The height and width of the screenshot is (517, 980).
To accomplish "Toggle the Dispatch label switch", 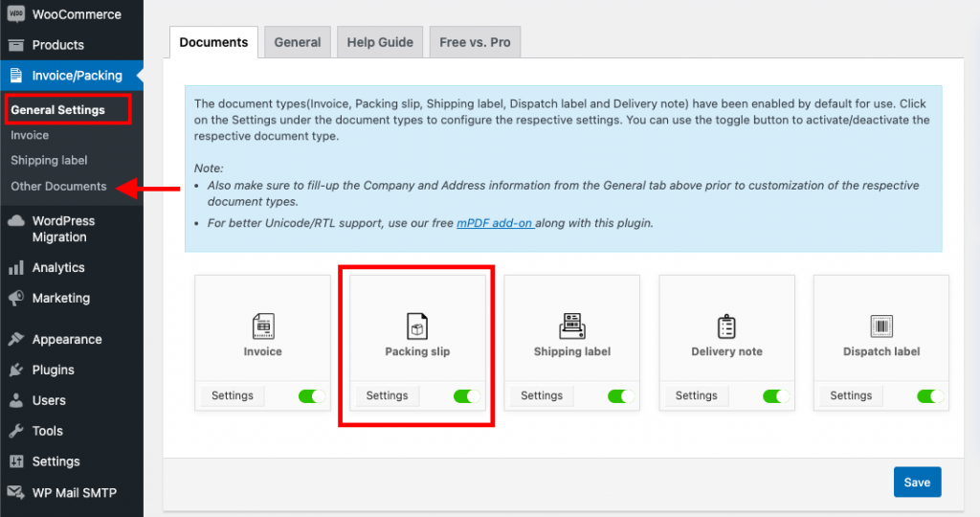I will click(930, 395).
